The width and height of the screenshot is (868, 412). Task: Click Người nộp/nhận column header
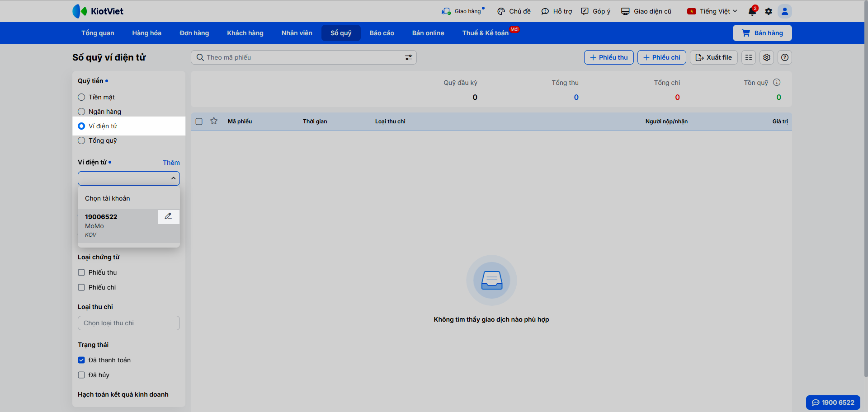click(666, 122)
